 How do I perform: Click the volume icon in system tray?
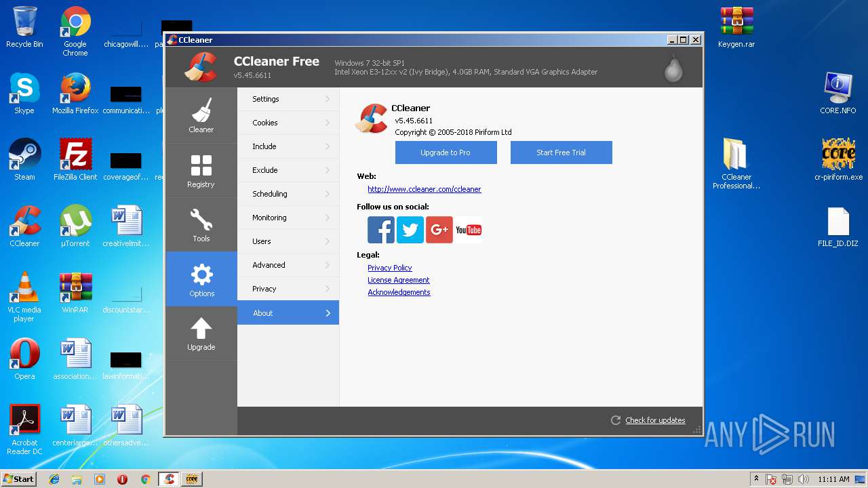(802, 479)
